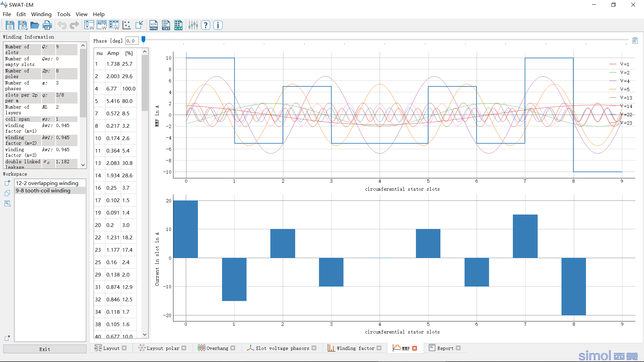644x362 pixels.
Task: Select harmonic row with amplitude 6.77
Action: pos(115,88)
